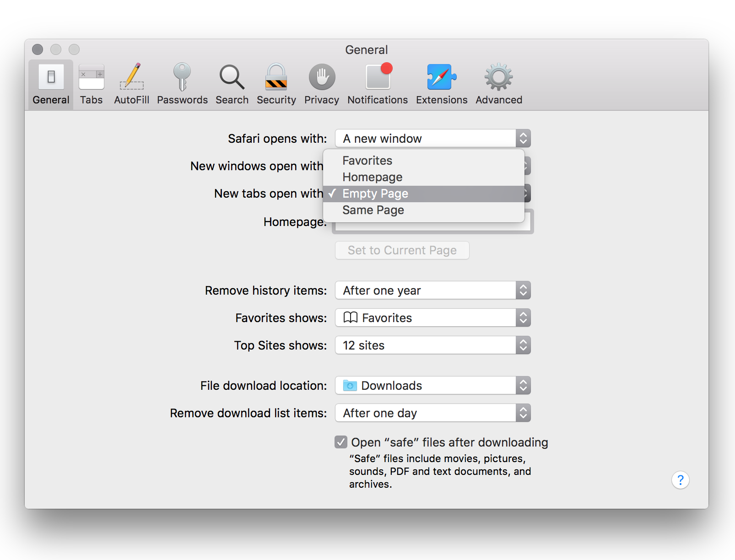Screen dimensions: 735x560
Task: Open the "Top Sites shows" dropdown
Action: click(433, 345)
